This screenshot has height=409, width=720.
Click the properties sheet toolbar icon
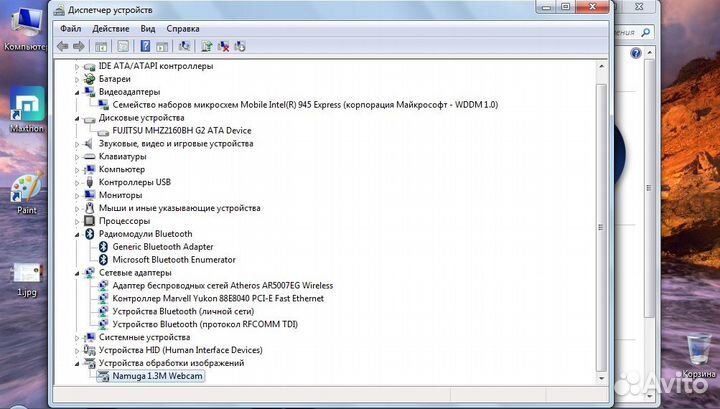tap(123, 46)
